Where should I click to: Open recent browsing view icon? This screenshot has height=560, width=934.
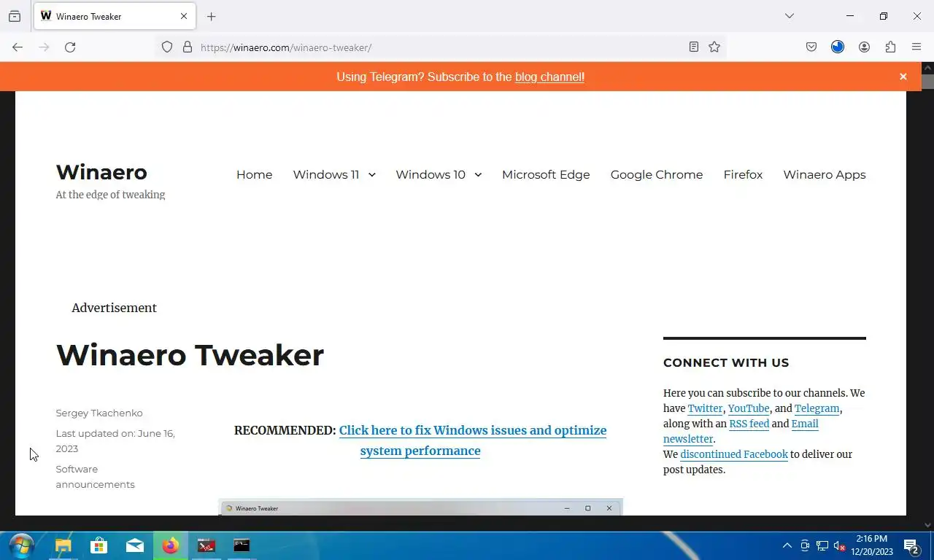[x=15, y=16]
